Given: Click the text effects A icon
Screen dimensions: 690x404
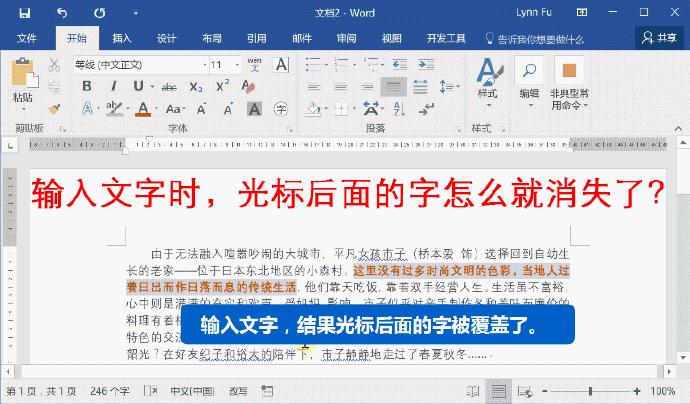Looking at the screenshot, I should [87, 108].
